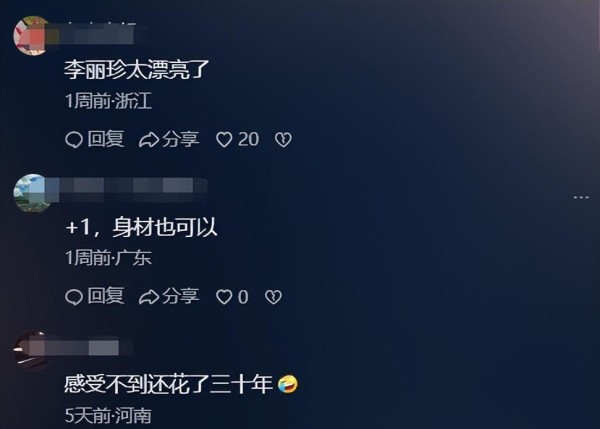Screen dimensions: 600x429
Task: Click the 分享 text under the 广东 comment
Action: 181,296
